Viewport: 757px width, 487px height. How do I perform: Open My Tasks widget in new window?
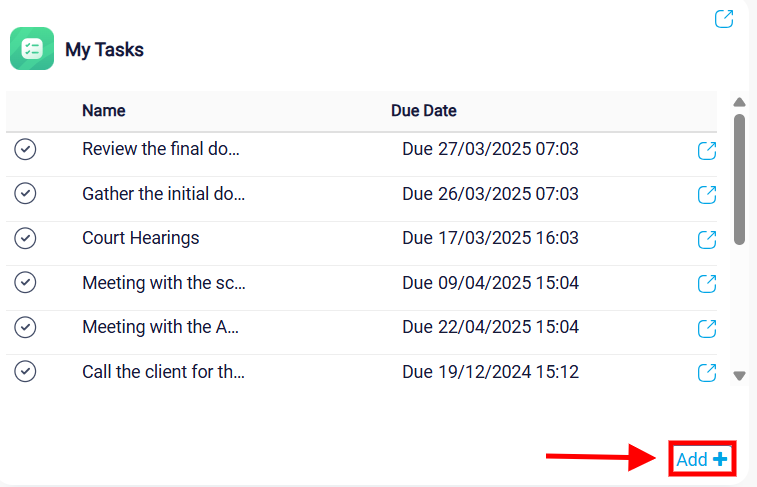click(x=724, y=19)
